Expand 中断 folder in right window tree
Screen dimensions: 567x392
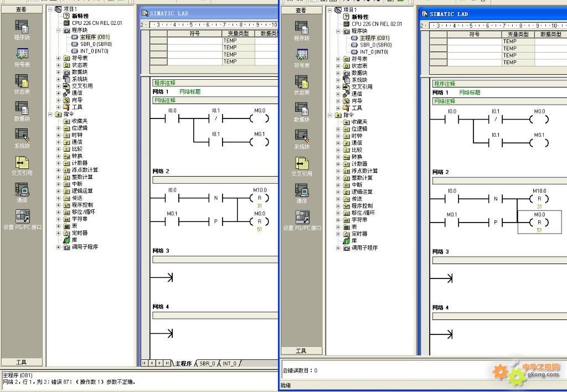(x=338, y=185)
